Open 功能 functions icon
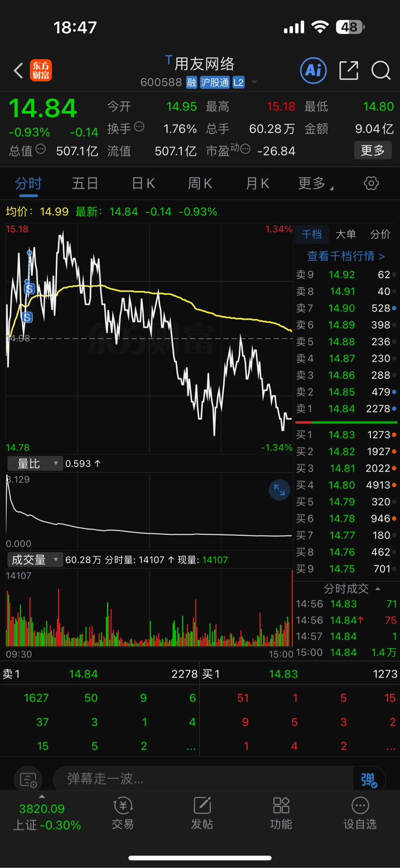This screenshot has width=400, height=868. (281, 813)
